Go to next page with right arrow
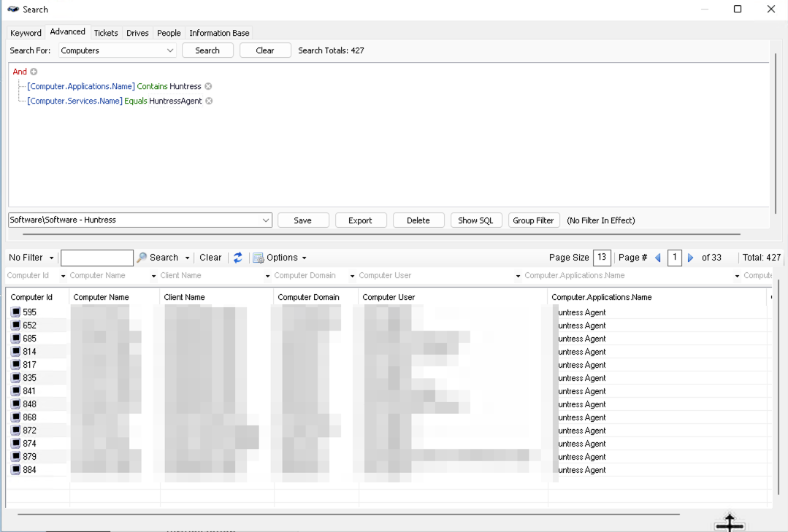 (691, 258)
